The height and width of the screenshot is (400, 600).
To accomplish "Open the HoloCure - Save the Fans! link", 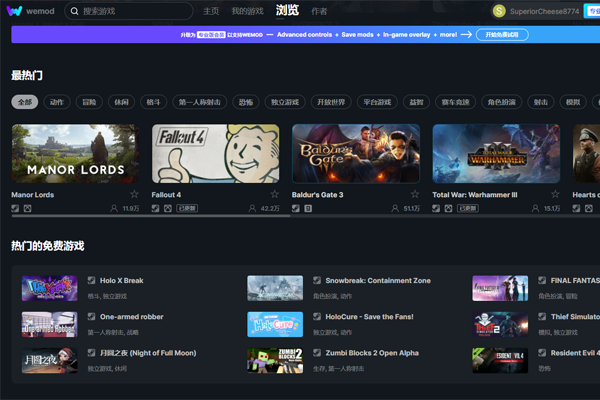I will [x=368, y=317].
